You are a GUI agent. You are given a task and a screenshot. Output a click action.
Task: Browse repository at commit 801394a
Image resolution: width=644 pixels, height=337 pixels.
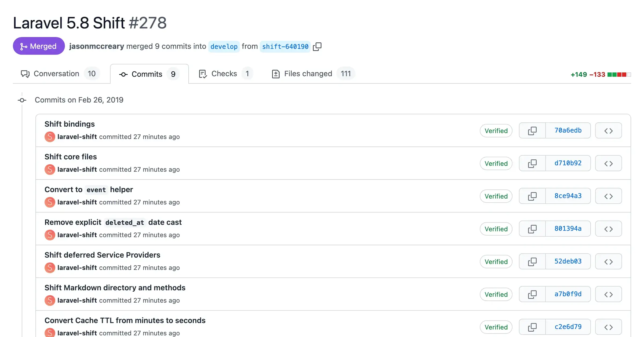click(608, 229)
